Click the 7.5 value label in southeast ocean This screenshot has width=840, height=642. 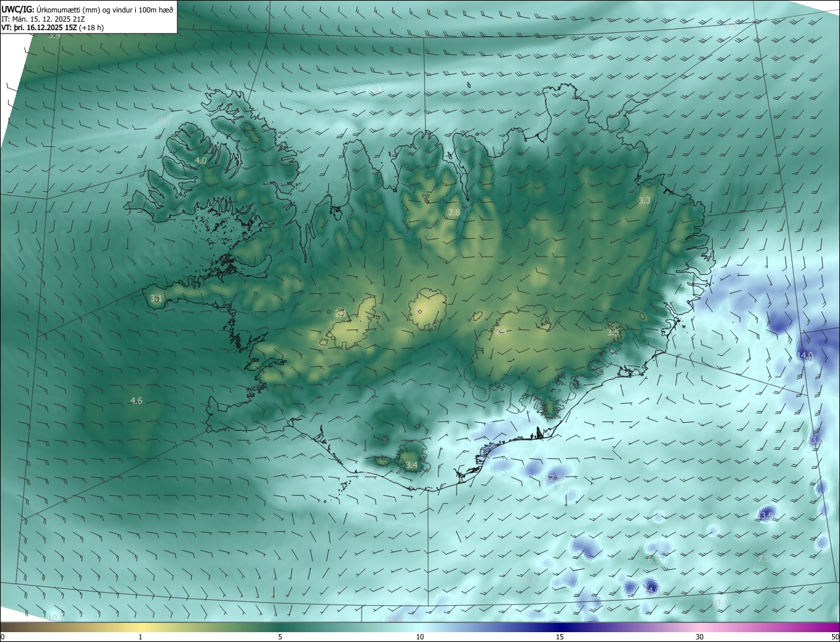(x=763, y=559)
